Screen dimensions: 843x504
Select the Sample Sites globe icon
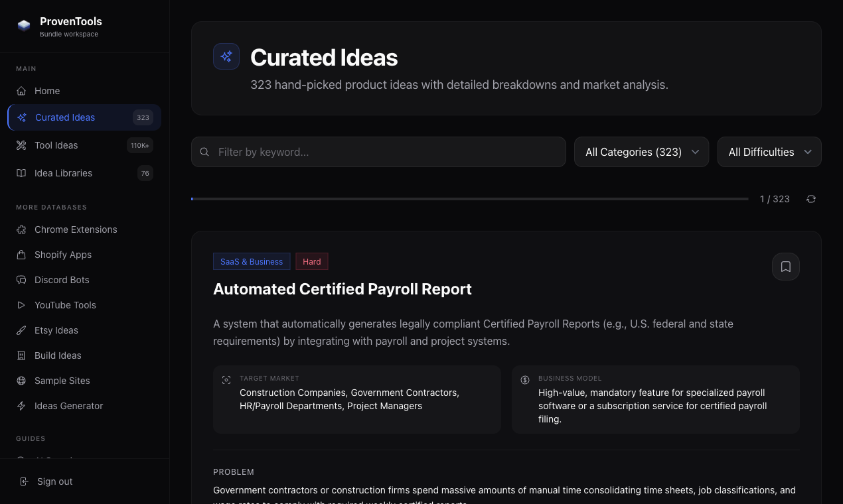click(x=22, y=381)
